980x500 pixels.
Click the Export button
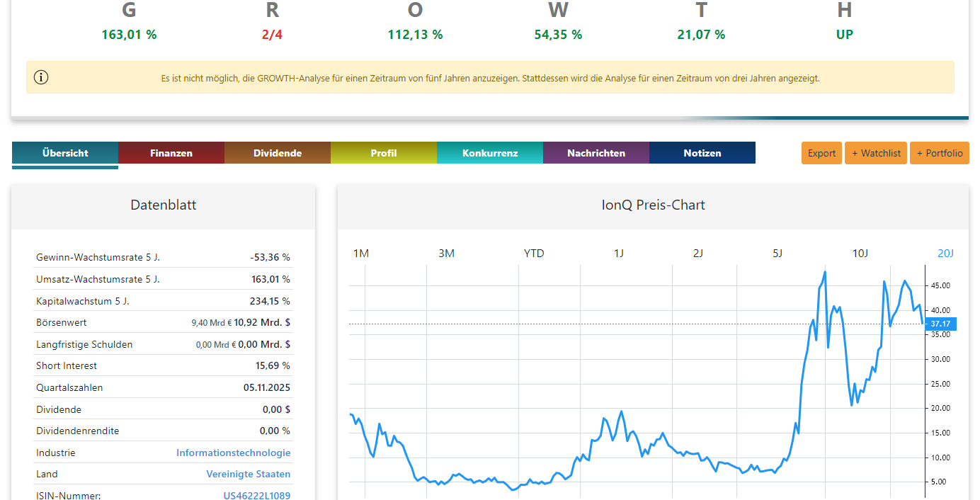[821, 153]
